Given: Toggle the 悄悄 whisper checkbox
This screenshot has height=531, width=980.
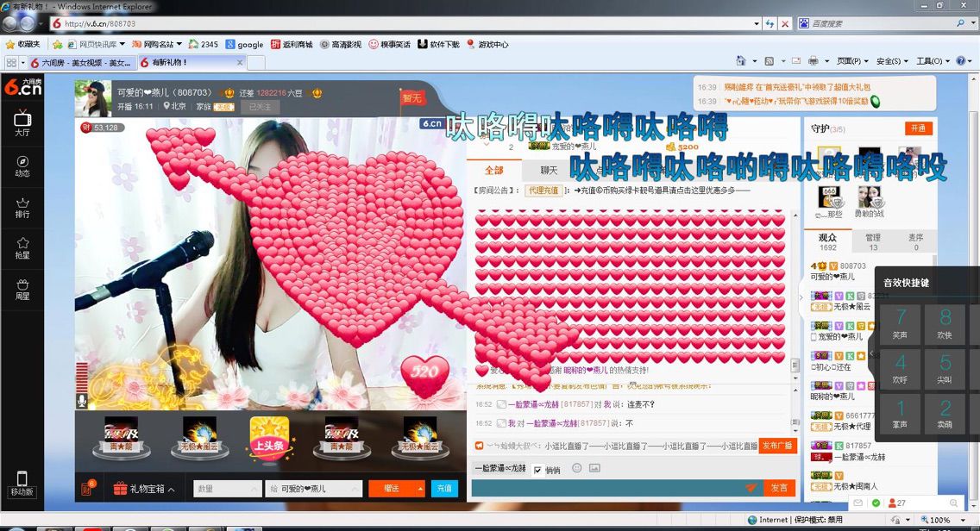Looking at the screenshot, I should click(x=537, y=470).
